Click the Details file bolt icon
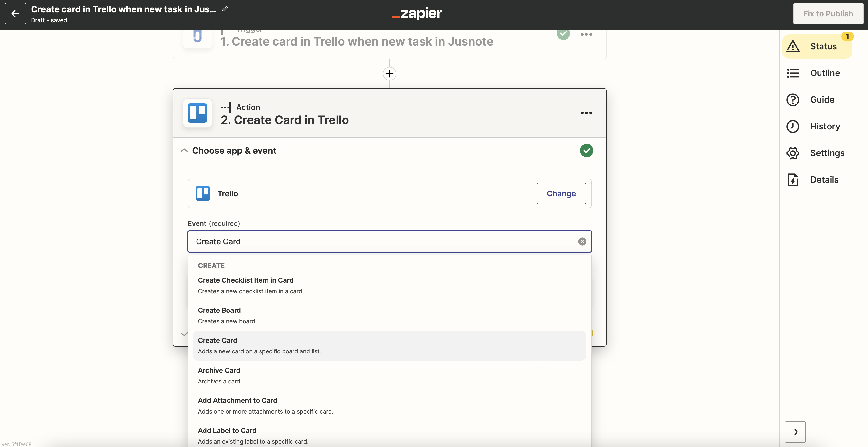The image size is (868, 447). coord(793,180)
